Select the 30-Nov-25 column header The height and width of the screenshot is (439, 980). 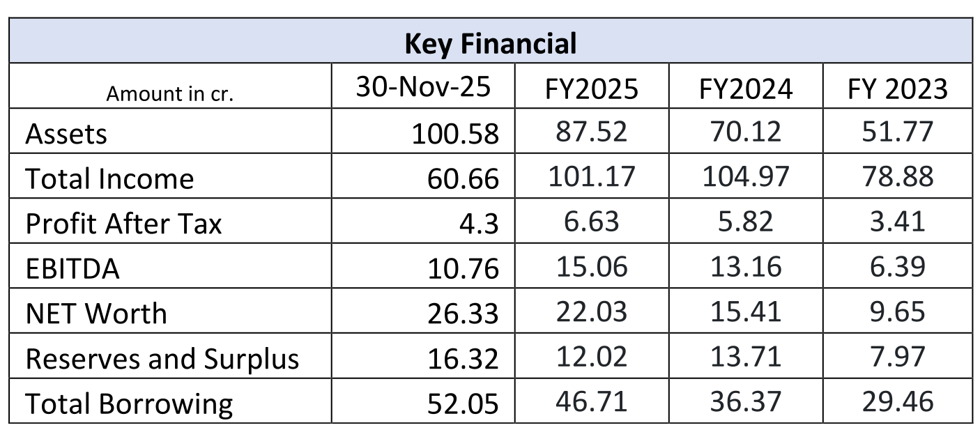tap(423, 86)
